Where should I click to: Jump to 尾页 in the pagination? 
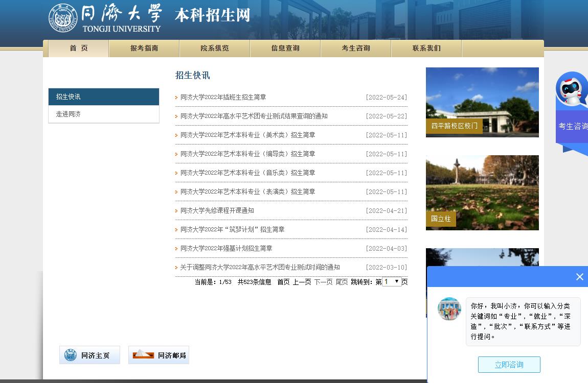pos(342,282)
